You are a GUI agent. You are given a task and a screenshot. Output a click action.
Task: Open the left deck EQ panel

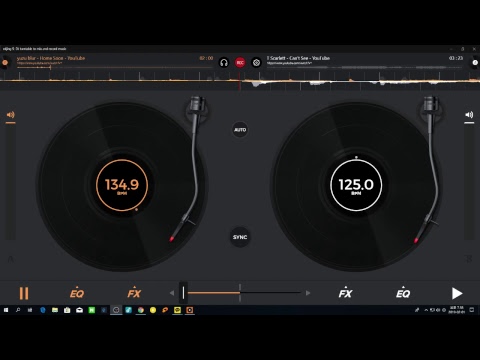click(x=77, y=293)
